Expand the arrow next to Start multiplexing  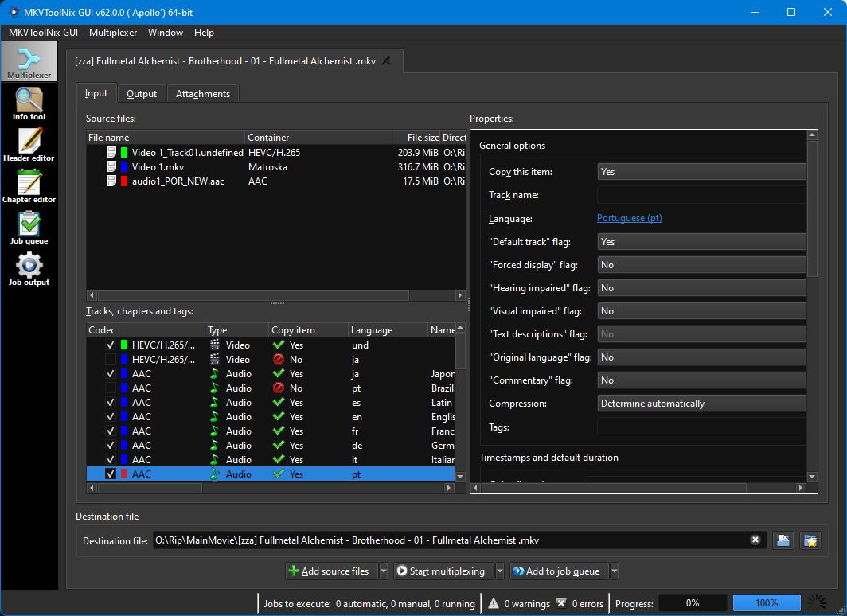coord(500,571)
